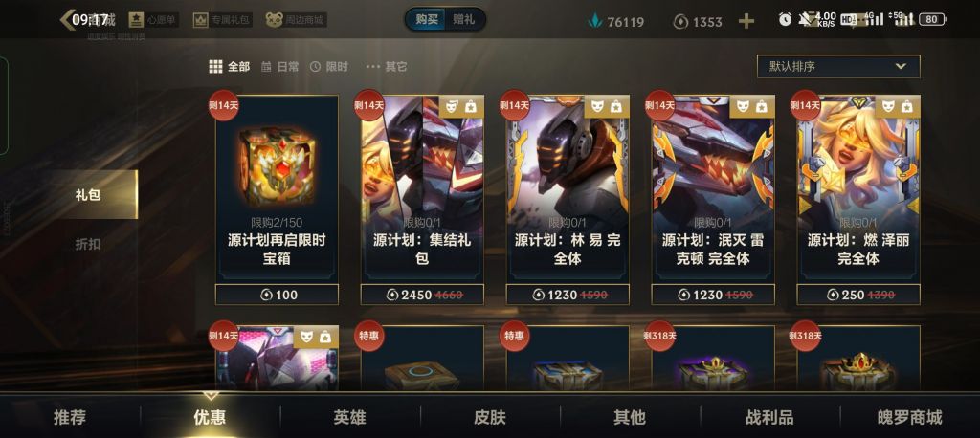Tap the back arrow icon
The width and height of the screenshot is (980, 438).
tap(67, 20)
